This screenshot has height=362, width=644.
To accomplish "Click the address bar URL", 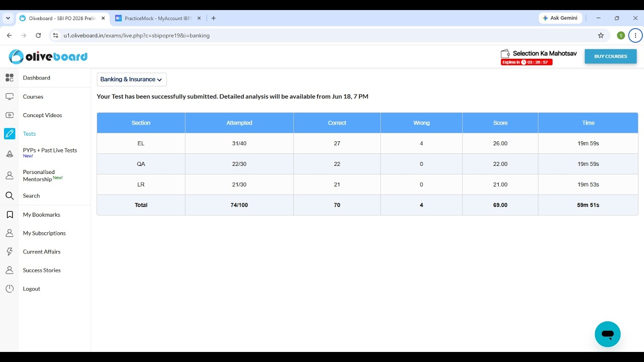I will click(x=136, y=36).
